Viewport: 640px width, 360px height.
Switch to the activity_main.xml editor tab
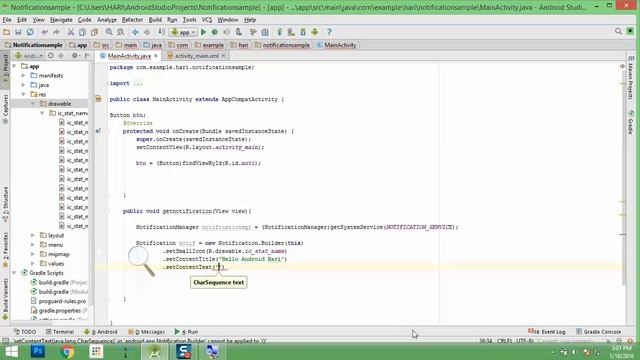[x=196, y=56]
